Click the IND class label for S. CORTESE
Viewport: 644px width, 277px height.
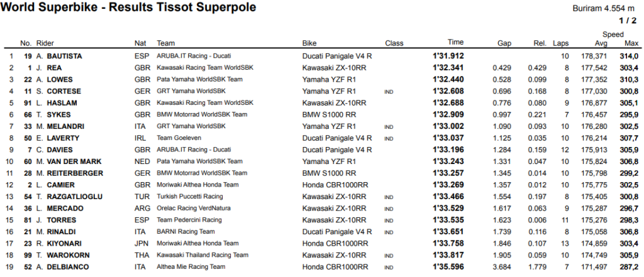(389, 92)
